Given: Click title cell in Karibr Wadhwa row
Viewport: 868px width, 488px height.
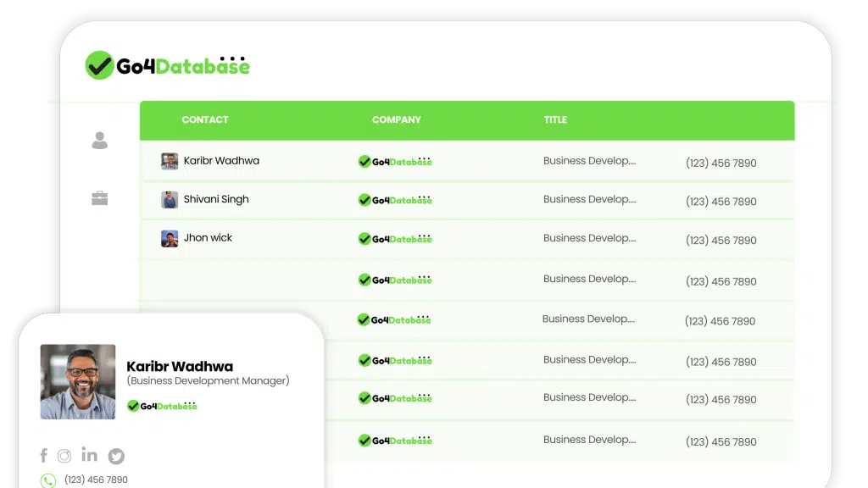Looking at the screenshot, I should point(590,161).
